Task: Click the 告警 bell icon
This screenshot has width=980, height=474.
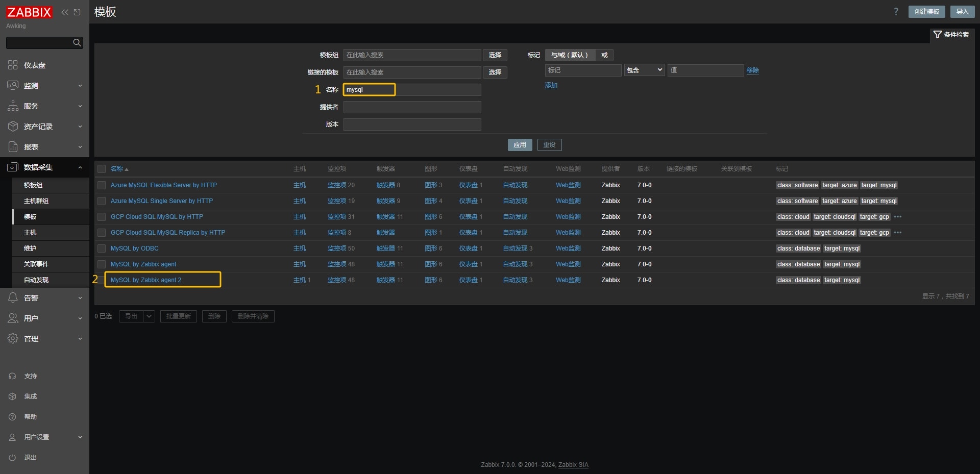Action: pyautogui.click(x=13, y=298)
